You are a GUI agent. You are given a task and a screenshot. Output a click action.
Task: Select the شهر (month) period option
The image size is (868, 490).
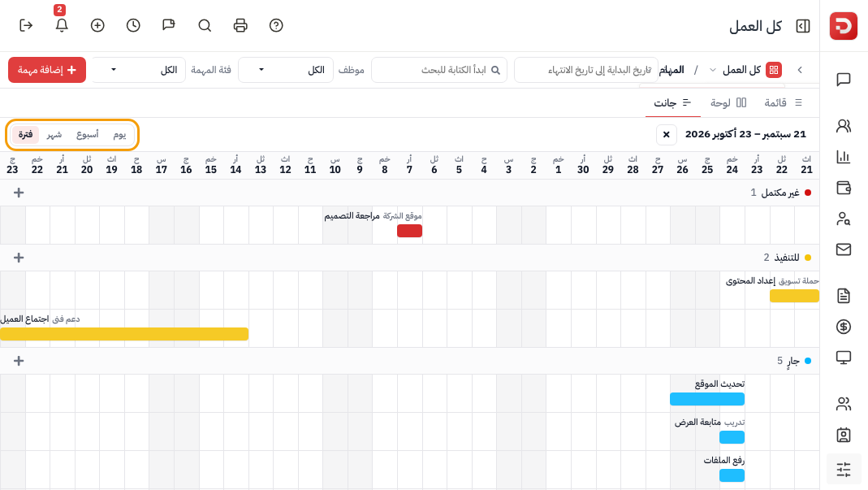[x=54, y=135]
